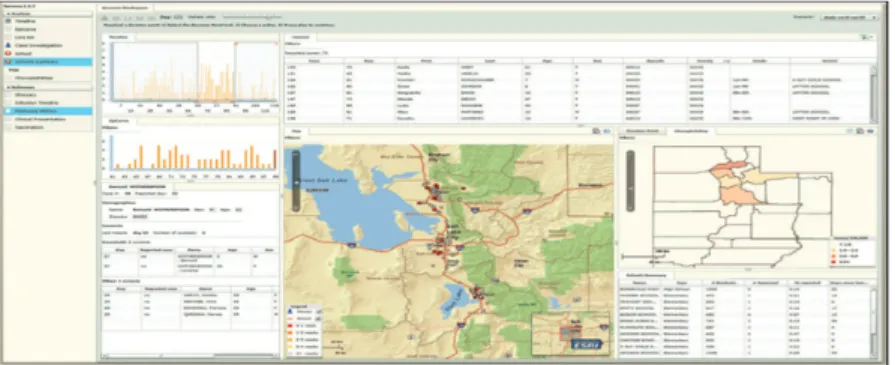Switch to the Choroplethic tab

691,131
